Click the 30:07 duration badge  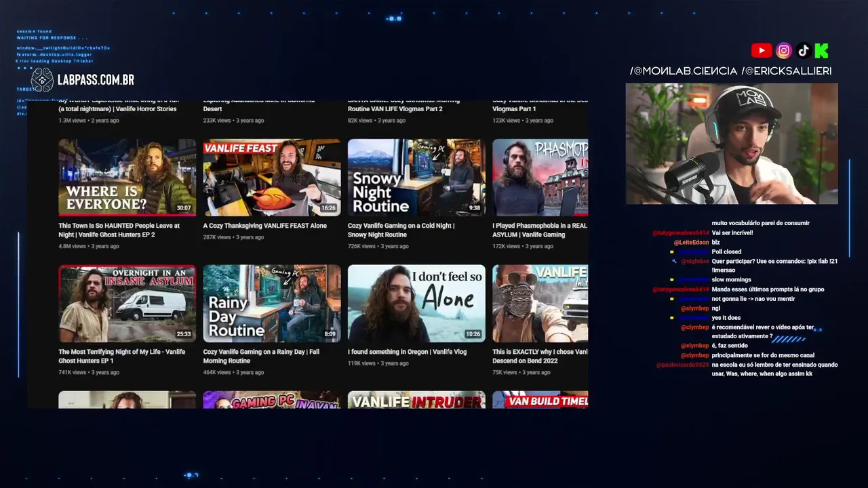pos(184,208)
